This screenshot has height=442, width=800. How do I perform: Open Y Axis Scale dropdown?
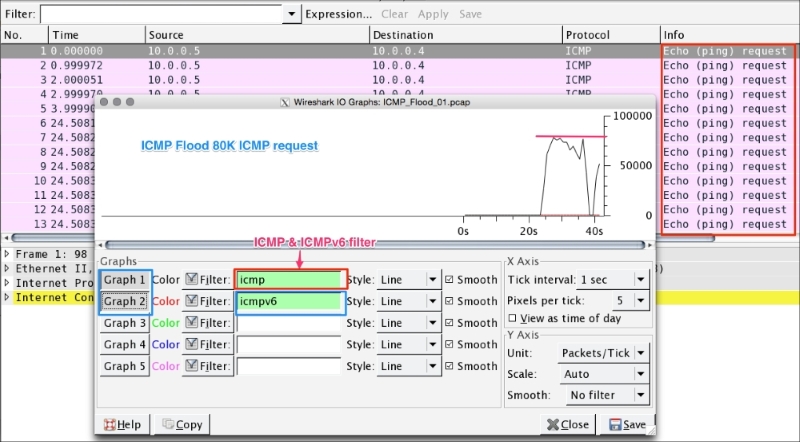(x=605, y=374)
